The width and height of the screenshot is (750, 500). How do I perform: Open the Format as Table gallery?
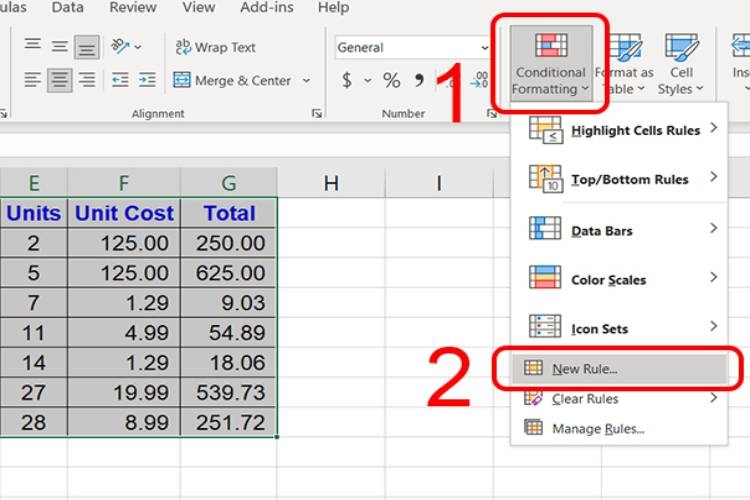[624, 64]
